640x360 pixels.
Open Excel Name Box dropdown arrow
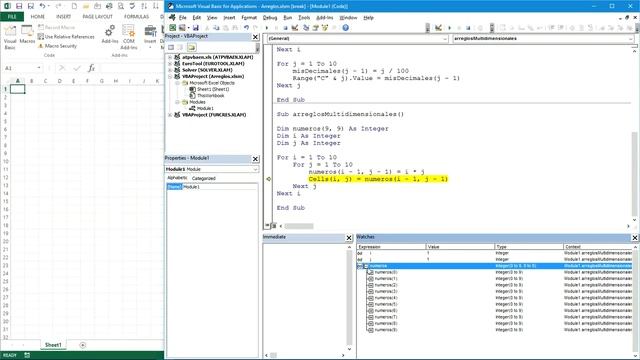pos(39,68)
